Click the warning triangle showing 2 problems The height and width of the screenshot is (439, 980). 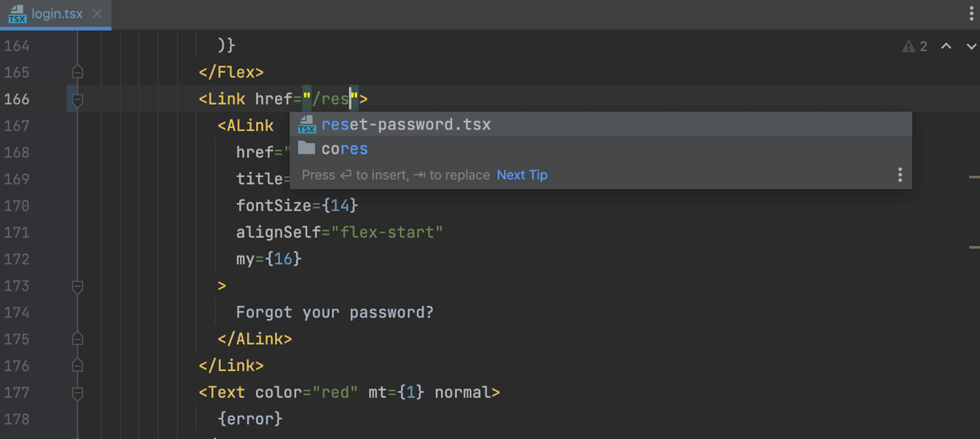pos(908,47)
